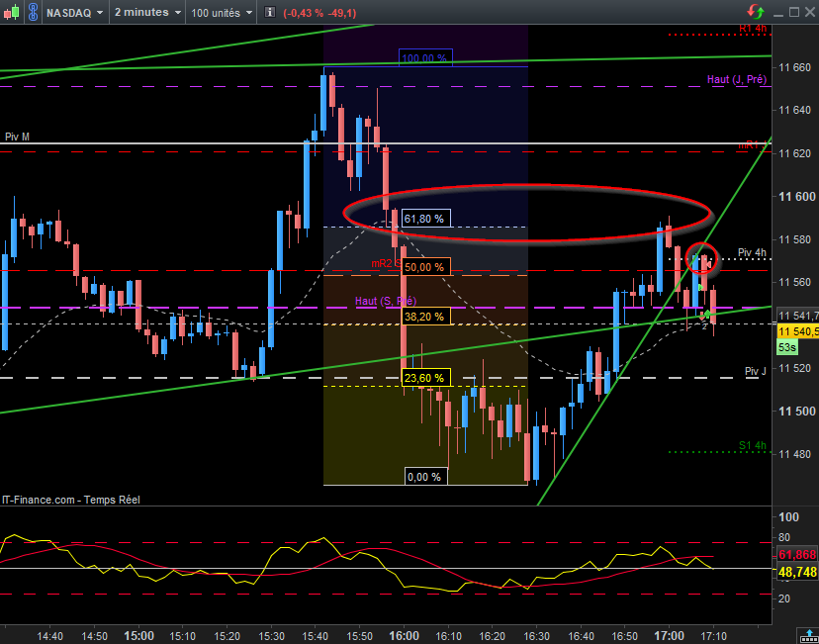
Task: Click the yellow 48,748 indicator value tag
Action: click(797, 573)
